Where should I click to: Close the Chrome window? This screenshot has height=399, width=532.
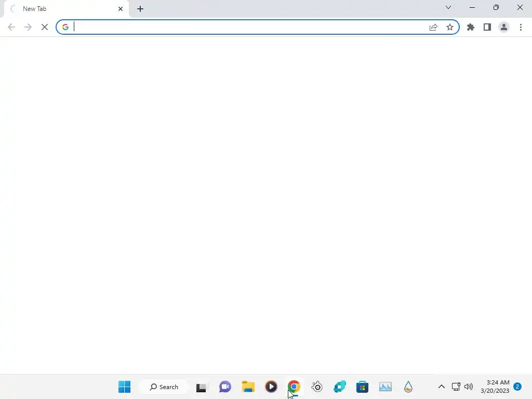coord(520,7)
